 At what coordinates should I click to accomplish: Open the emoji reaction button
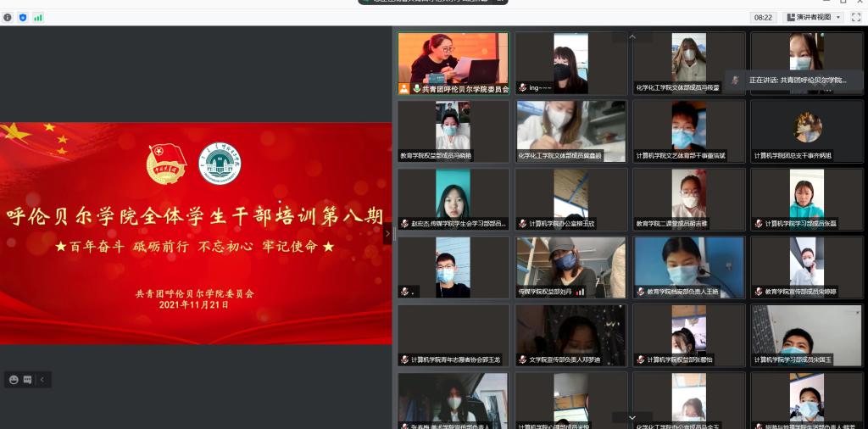coord(14,380)
